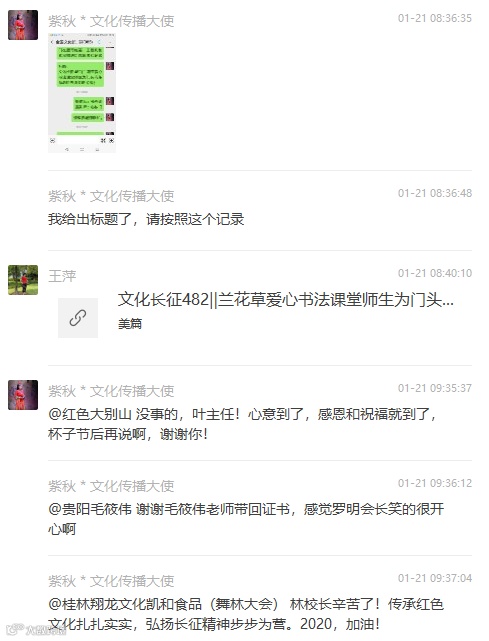Select the sender name 王萍

click(62, 276)
